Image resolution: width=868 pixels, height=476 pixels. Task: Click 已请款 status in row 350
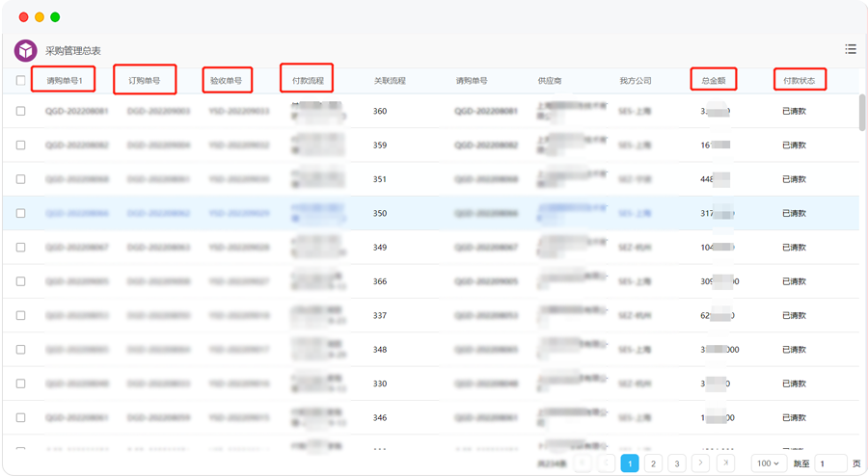[794, 213]
